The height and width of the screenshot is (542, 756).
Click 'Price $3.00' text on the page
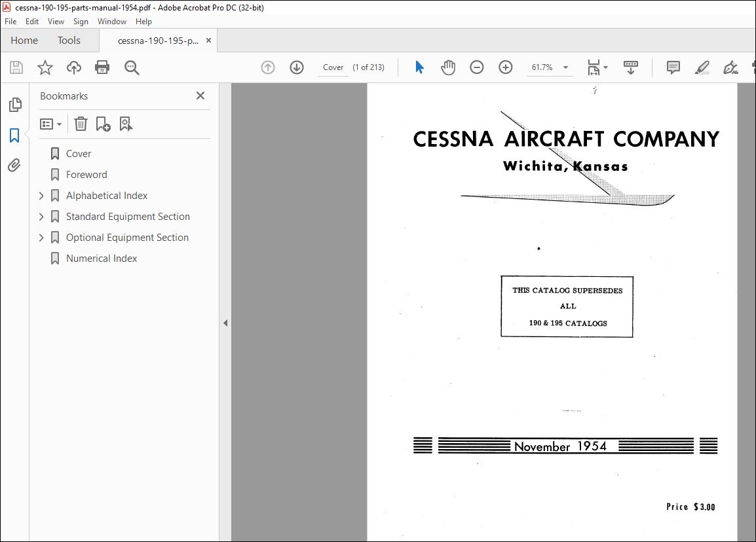(690, 507)
